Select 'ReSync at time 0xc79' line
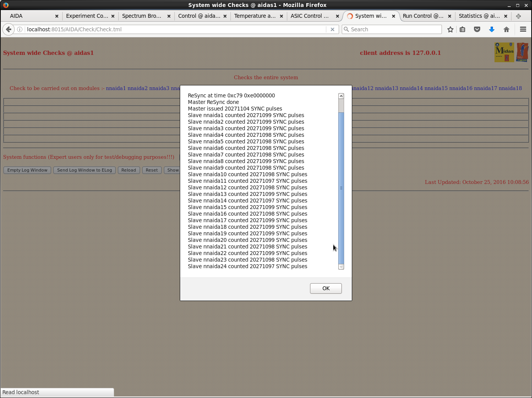 point(231,95)
